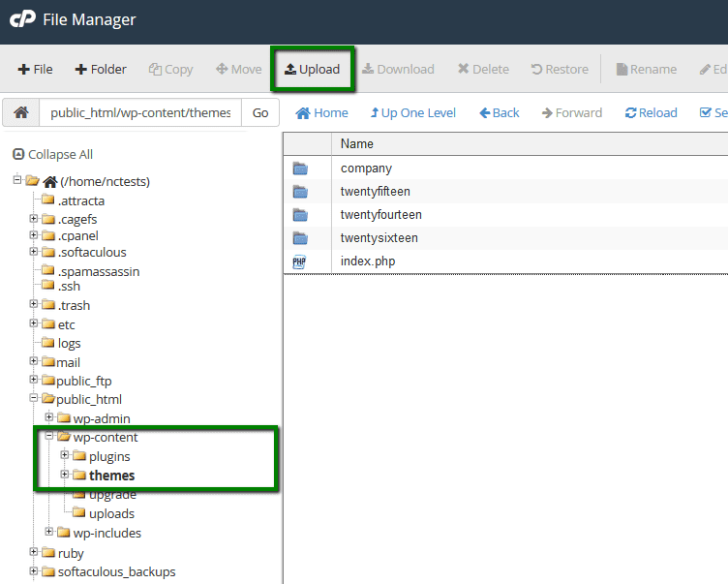Viewport: 728px width, 584px height.
Task: Click the home icon beside path field
Action: [x=20, y=112]
